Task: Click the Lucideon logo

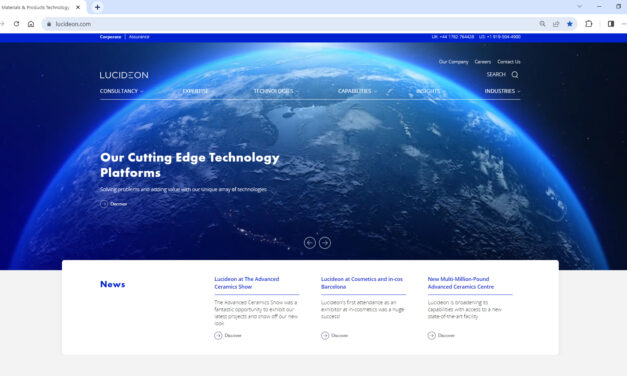Action: (x=124, y=75)
